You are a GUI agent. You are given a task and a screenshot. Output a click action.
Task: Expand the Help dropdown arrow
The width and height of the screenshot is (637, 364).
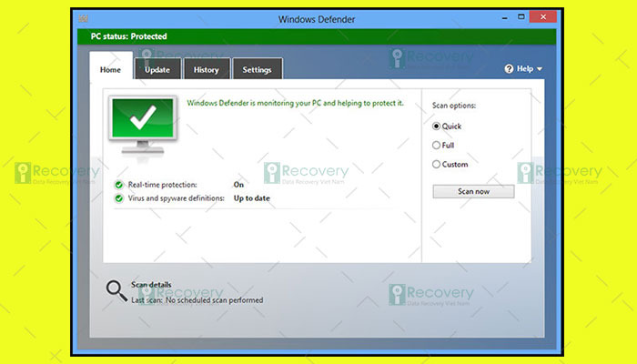tap(540, 69)
